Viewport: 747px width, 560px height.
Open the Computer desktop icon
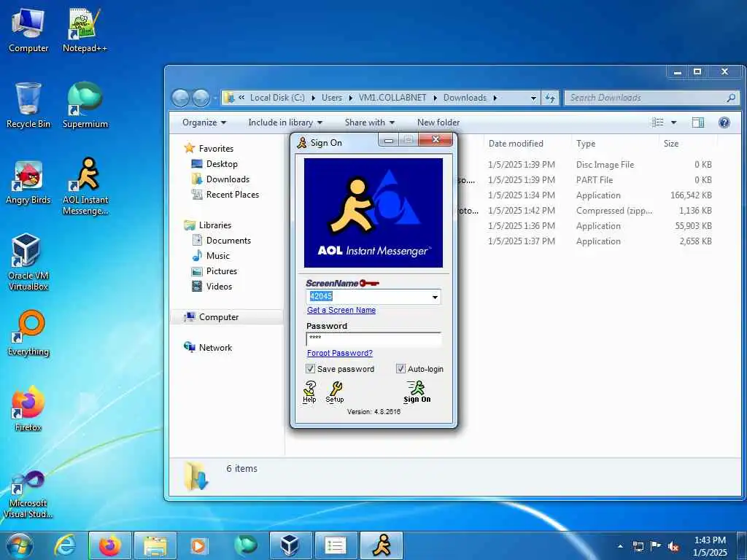[28, 31]
